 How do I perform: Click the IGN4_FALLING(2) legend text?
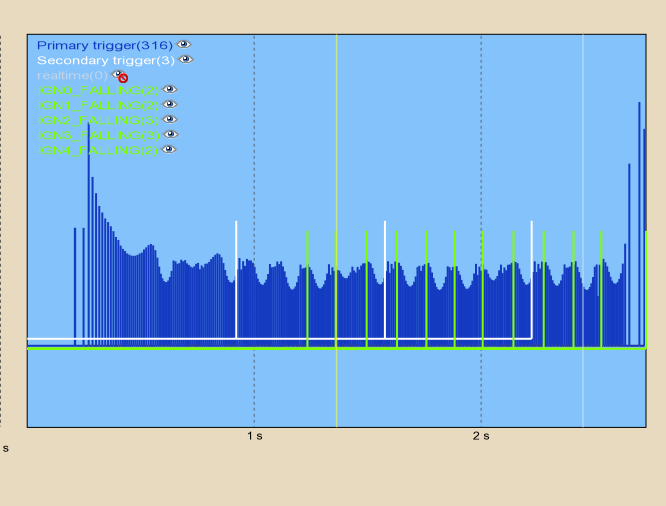98,150
